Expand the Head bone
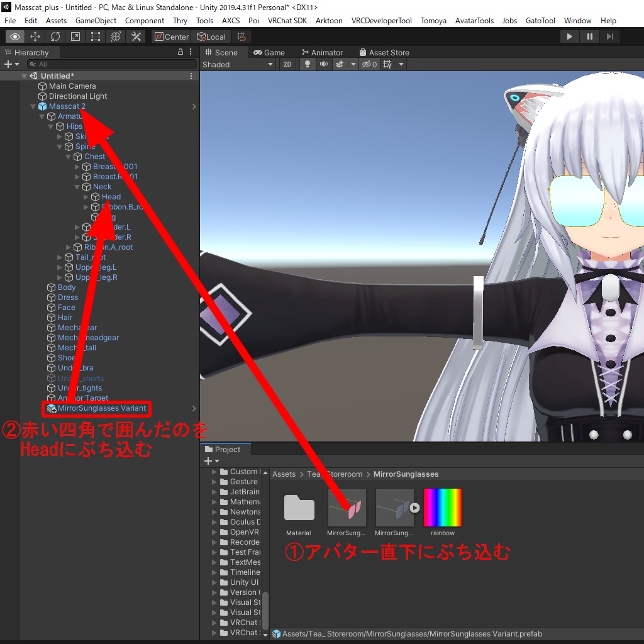This screenshot has height=644, width=644. tap(86, 197)
